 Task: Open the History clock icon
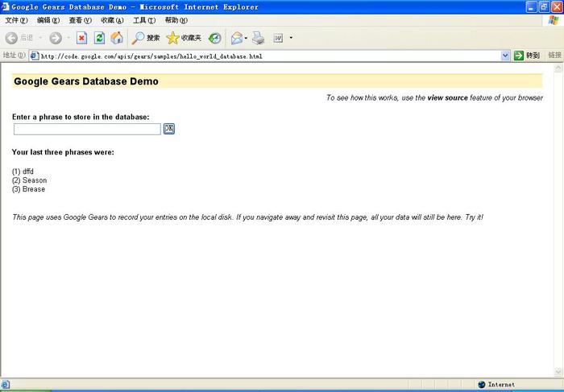215,38
